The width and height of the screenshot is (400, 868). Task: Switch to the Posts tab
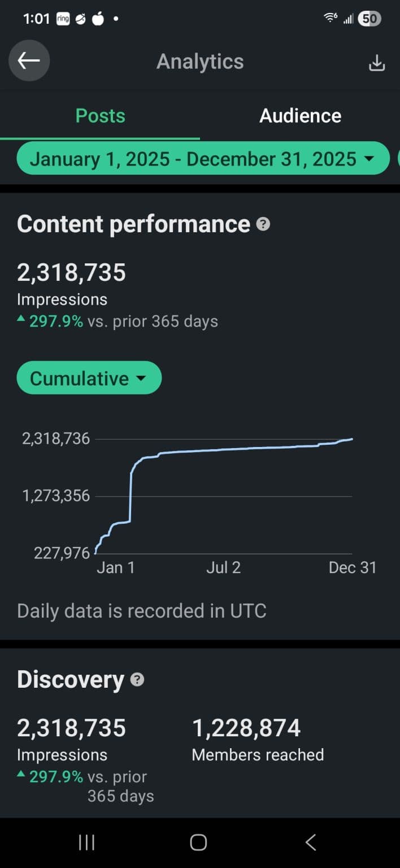[x=100, y=116]
